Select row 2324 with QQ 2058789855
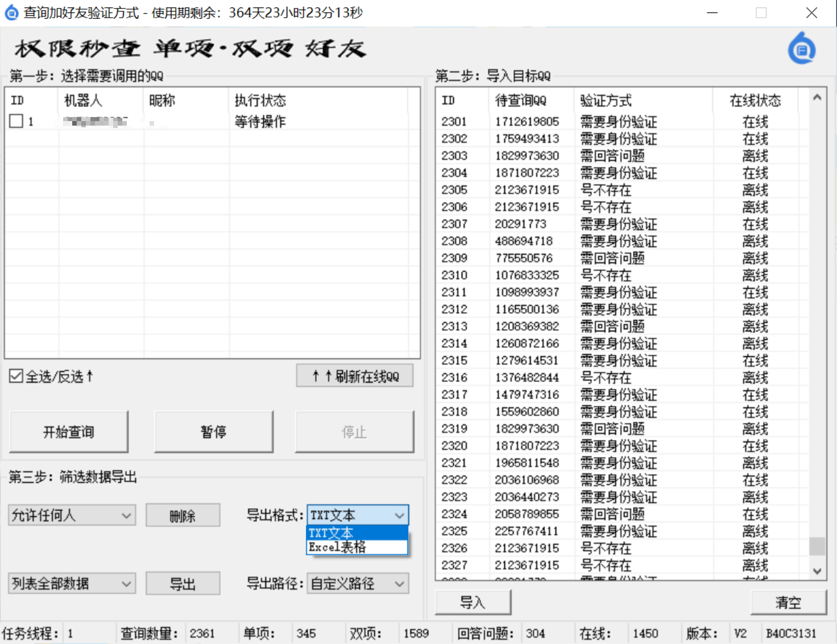Screen dimensions: 837x644 click(622, 514)
